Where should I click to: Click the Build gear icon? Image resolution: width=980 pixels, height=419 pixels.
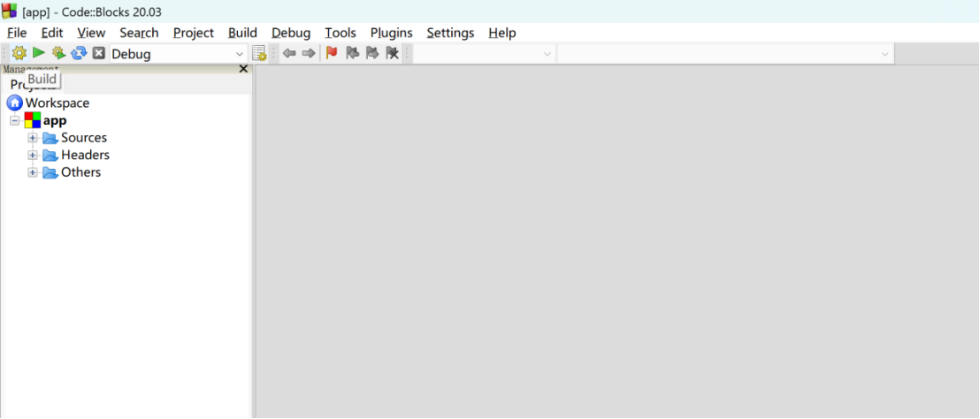click(19, 53)
